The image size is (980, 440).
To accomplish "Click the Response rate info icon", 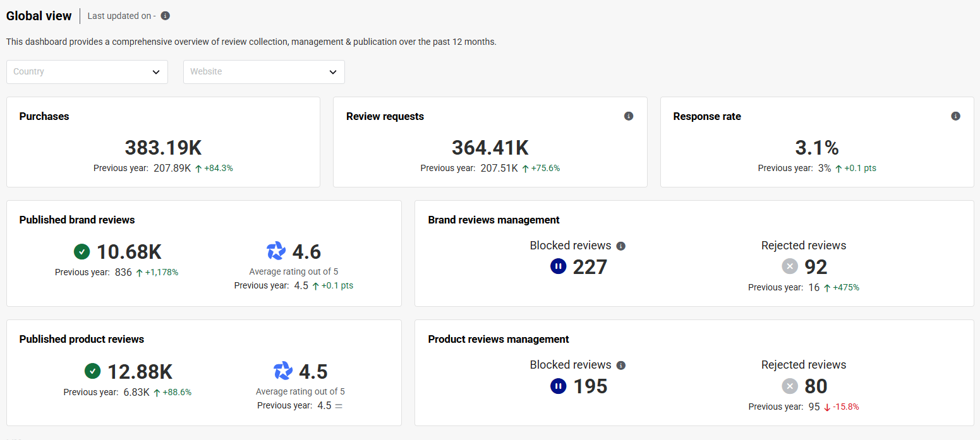I will [955, 116].
